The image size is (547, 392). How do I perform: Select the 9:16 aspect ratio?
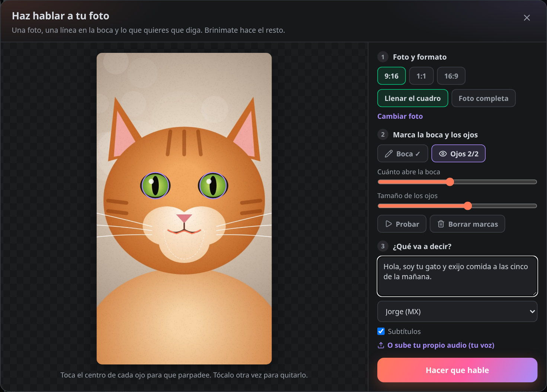(x=391, y=76)
